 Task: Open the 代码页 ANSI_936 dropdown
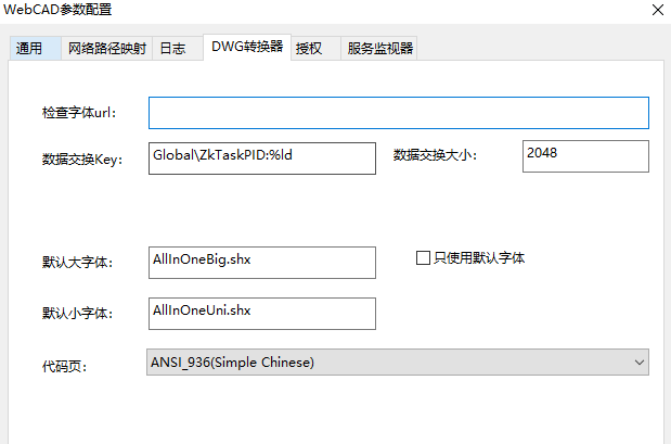(397, 362)
